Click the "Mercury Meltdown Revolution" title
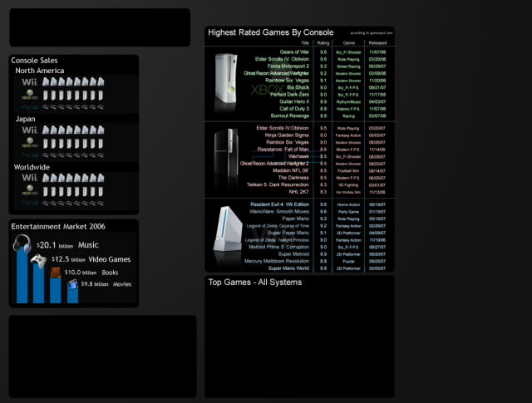Image resolution: width=532 pixels, height=403 pixels. (277, 261)
